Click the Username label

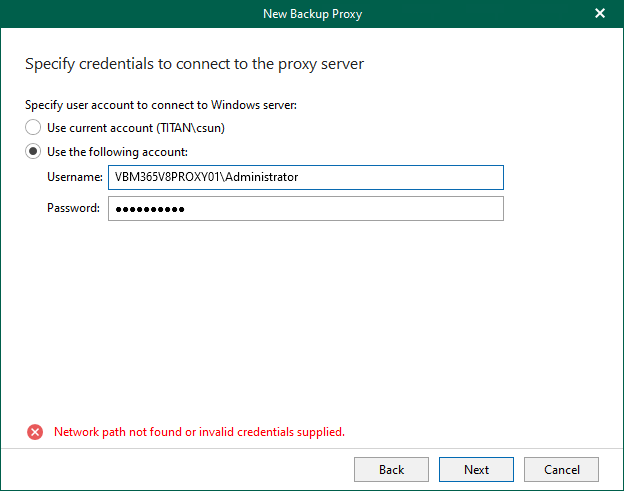pos(74,177)
